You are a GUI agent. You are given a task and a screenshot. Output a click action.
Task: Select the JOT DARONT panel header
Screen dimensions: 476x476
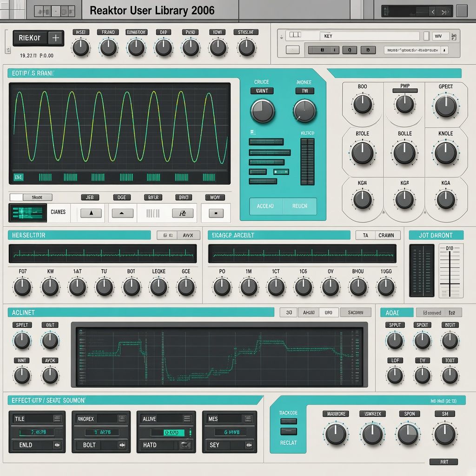click(436, 235)
